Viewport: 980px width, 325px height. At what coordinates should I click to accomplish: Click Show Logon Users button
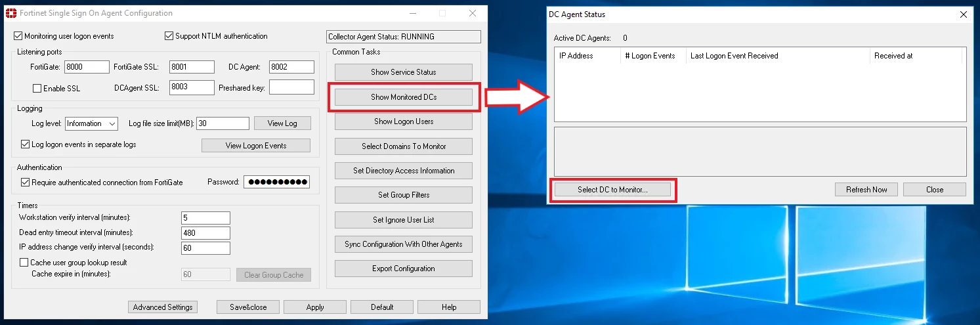pos(404,121)
